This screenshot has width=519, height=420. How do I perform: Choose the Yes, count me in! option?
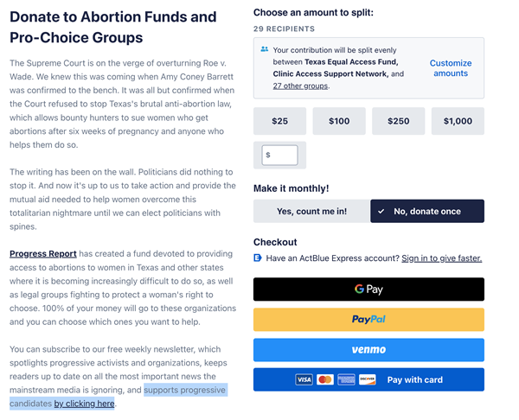pyautogui.click(x=311, y=211)
